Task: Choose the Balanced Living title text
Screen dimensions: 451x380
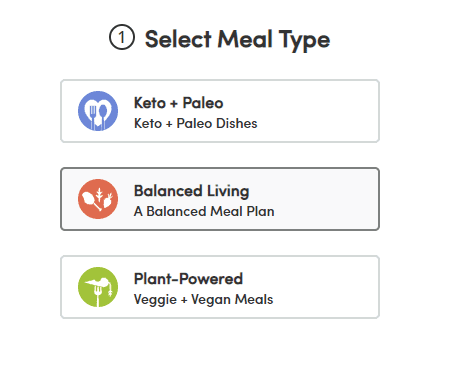Action: 191,191
